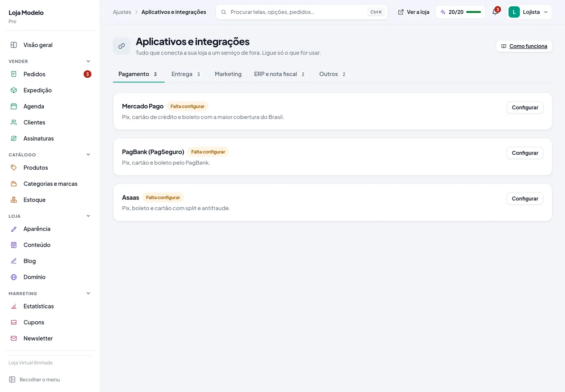Click the Pedidos receipt icon
Image resolution: width=565 pixels, height=392 pixels.
tap(14, 74)
